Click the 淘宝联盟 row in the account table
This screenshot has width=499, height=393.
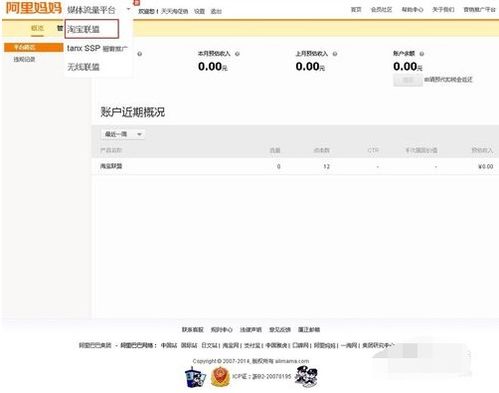coord(295,166)
